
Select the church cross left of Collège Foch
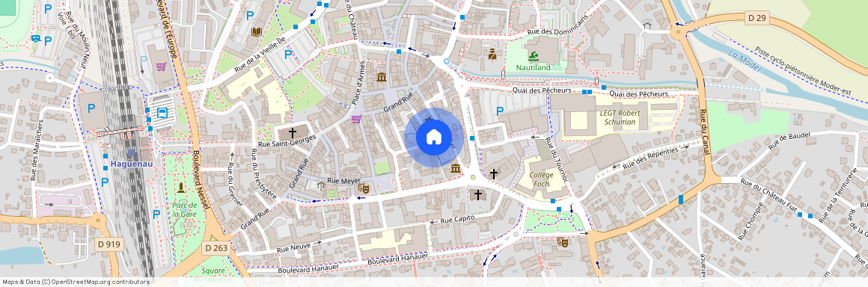coord(493,173)
